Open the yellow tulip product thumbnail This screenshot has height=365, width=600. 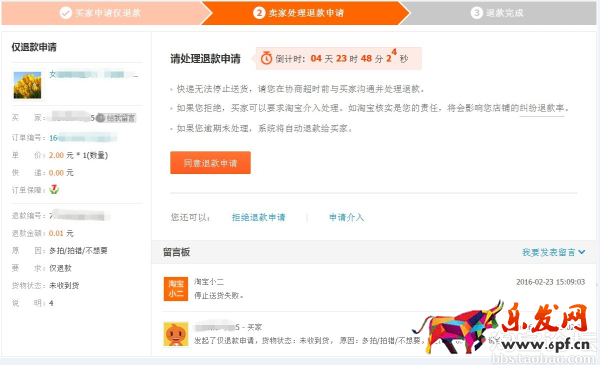click(x=27, y=85)
